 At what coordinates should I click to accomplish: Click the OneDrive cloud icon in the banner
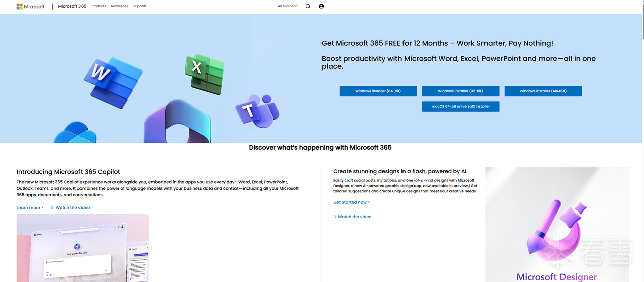(75, 132)
